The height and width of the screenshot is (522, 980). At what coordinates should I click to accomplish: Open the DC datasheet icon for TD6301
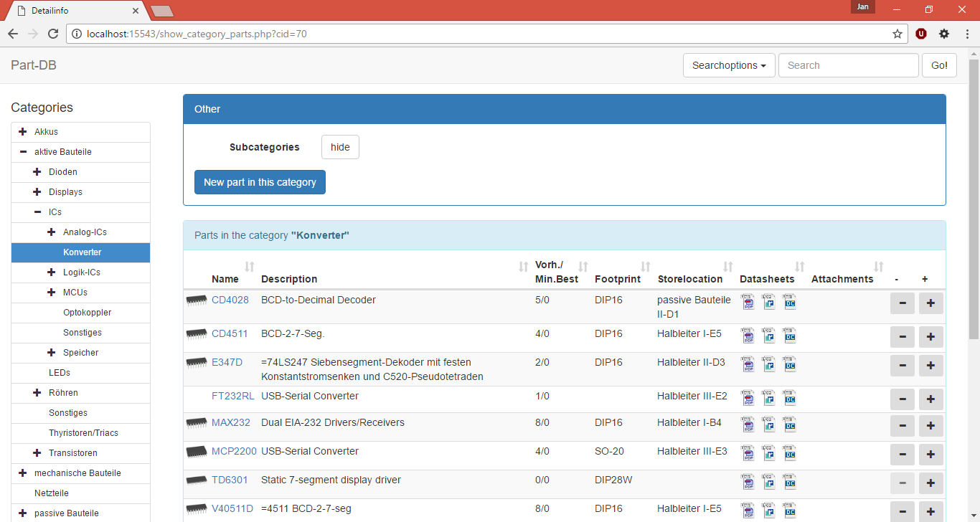pos(790,481)
